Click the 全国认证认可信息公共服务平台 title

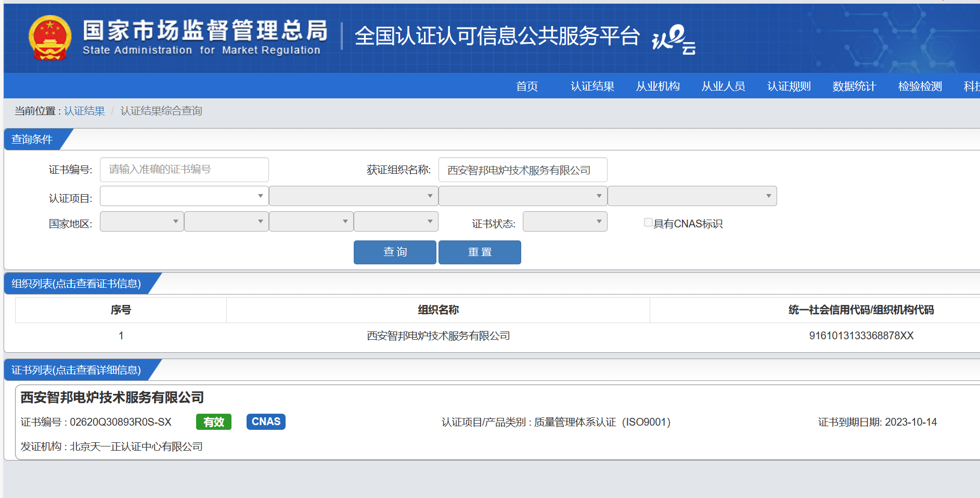tap(497, 36)
